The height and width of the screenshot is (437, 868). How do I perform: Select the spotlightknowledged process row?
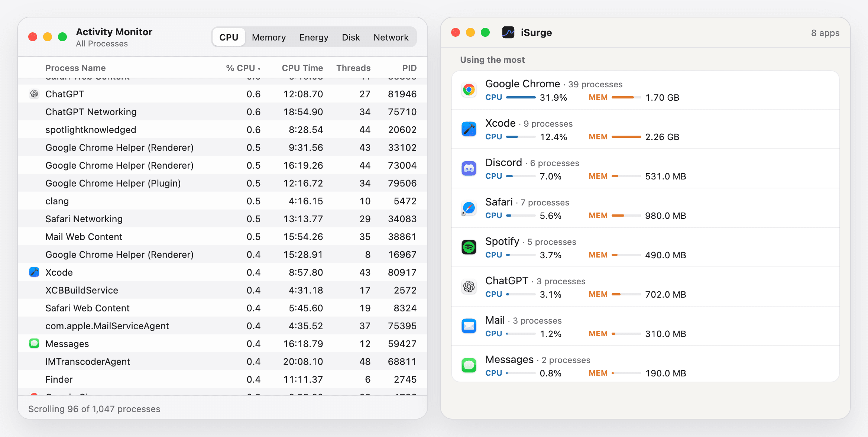[x=223, y=130]
